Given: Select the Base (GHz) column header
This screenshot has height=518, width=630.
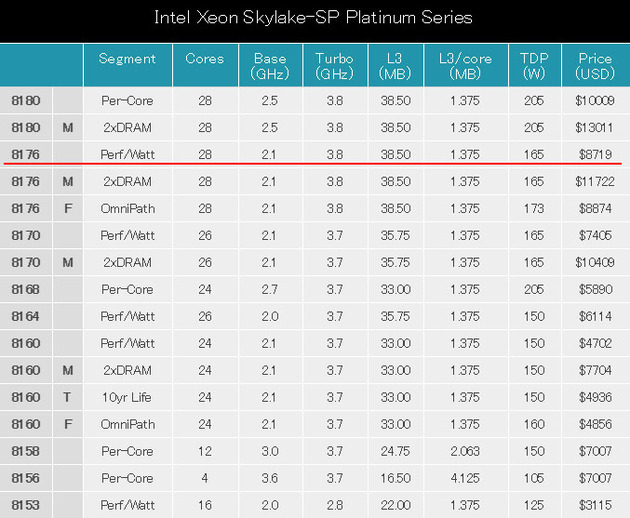Looking at the screenshot, I should pyautogui.click(x=270, y=65).
